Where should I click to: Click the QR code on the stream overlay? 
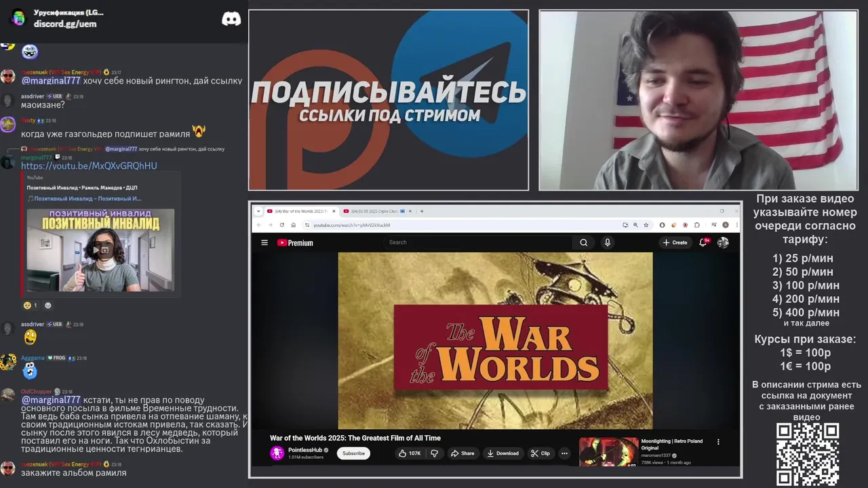click(808, 455)
